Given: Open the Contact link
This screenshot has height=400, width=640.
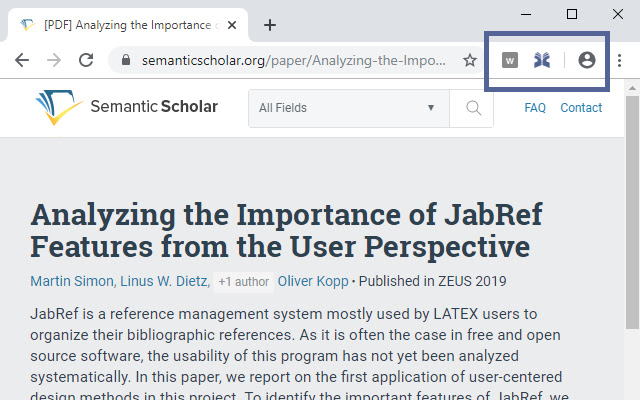Looking at the screenshot, I should pyautogui.click(x=581, y=108).
